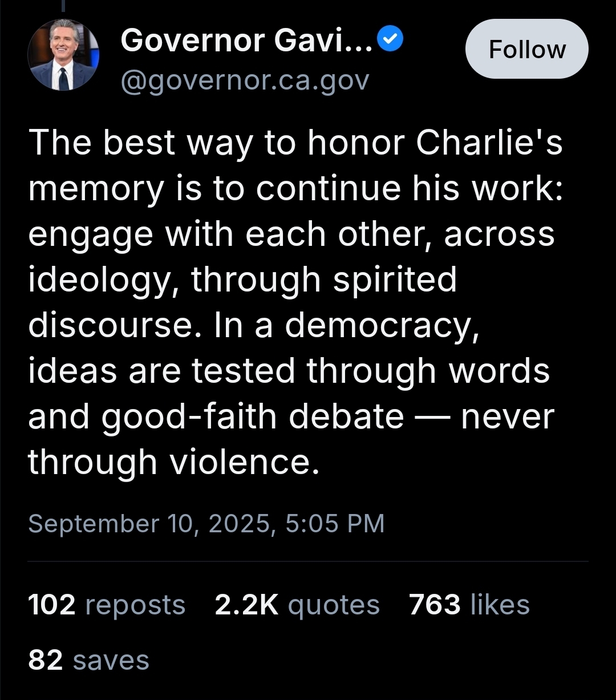Click the word "tested" in the post

(244, 371)
